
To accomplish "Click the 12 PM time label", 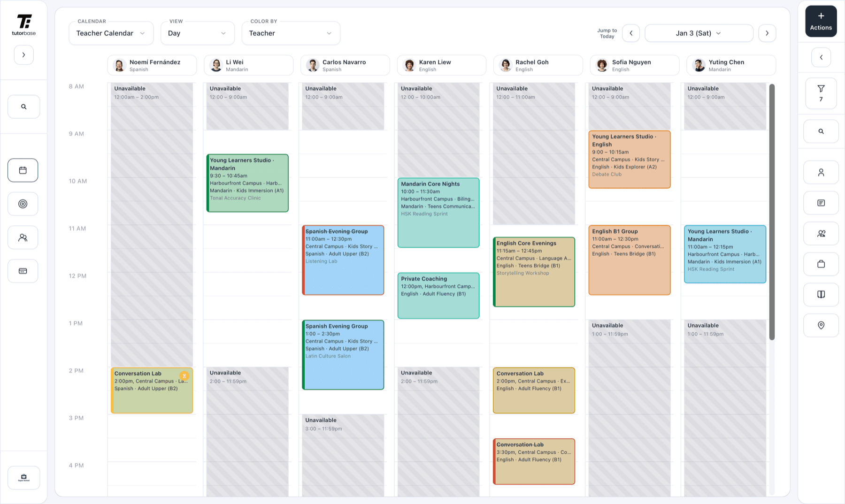I will point(77,276).
